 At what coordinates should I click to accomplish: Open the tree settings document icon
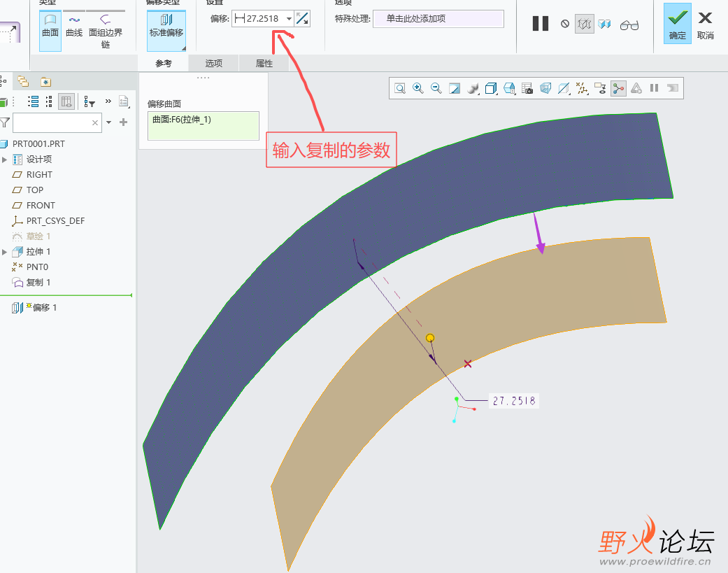pyautogui.click(x=124, y=101)
